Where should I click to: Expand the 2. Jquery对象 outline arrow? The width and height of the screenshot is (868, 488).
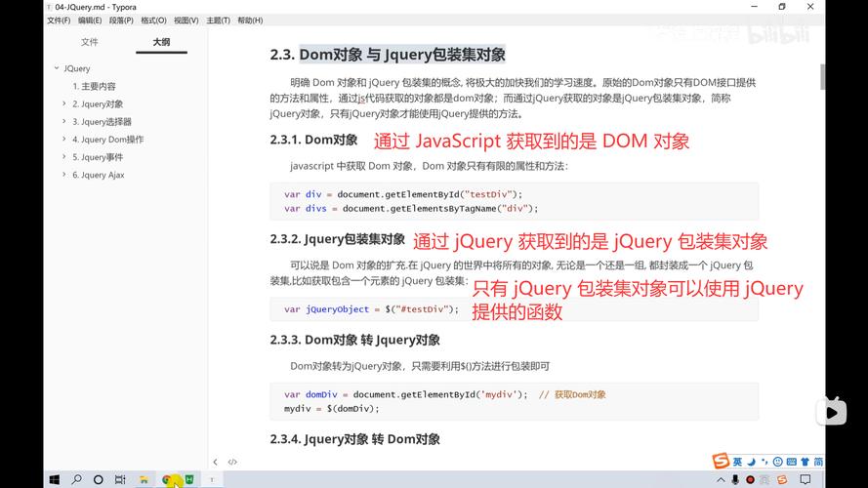(64, 103)
